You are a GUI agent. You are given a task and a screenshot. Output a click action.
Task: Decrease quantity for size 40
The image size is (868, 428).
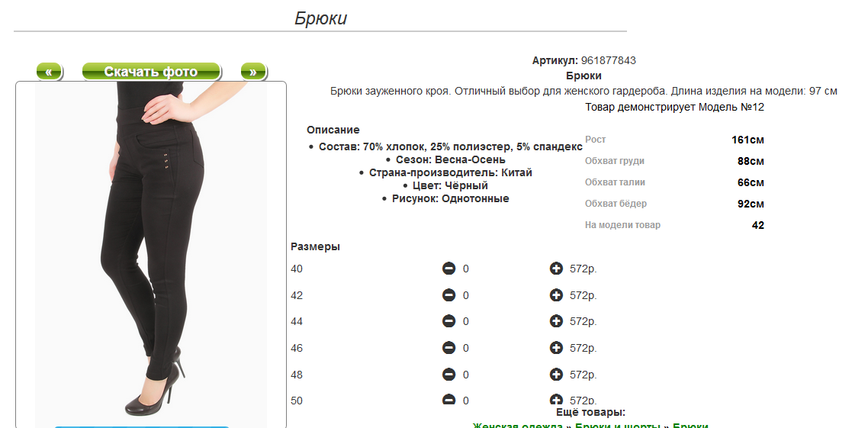[x=449, y=269]
